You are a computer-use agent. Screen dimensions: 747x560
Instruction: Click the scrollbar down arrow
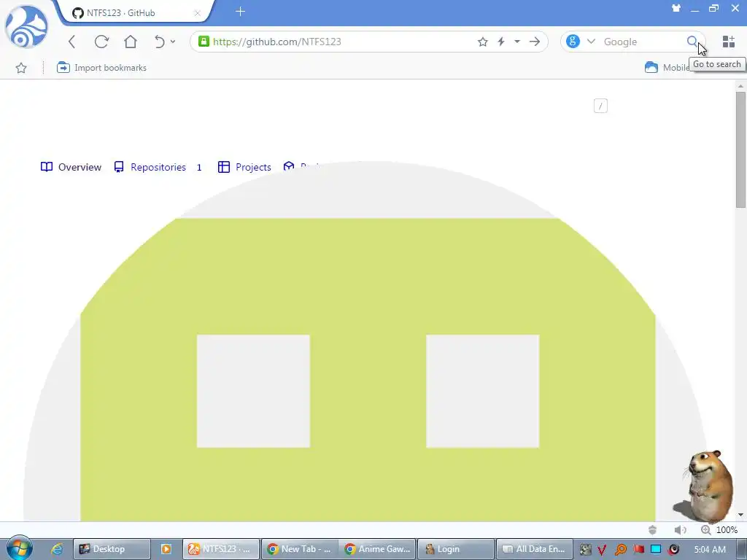(x=740, y=515)
